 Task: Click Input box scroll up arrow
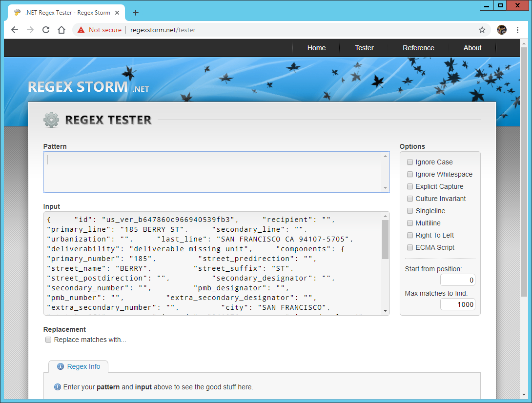coord(385,216)
